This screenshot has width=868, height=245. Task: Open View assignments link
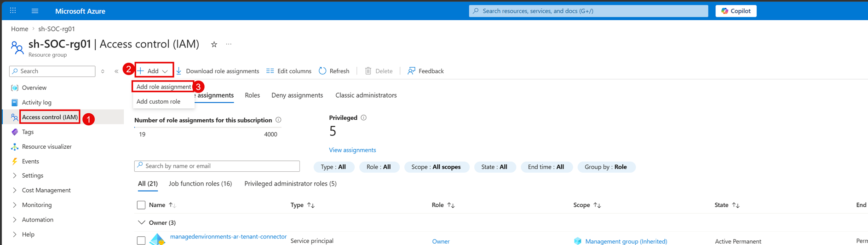[352, 150]
